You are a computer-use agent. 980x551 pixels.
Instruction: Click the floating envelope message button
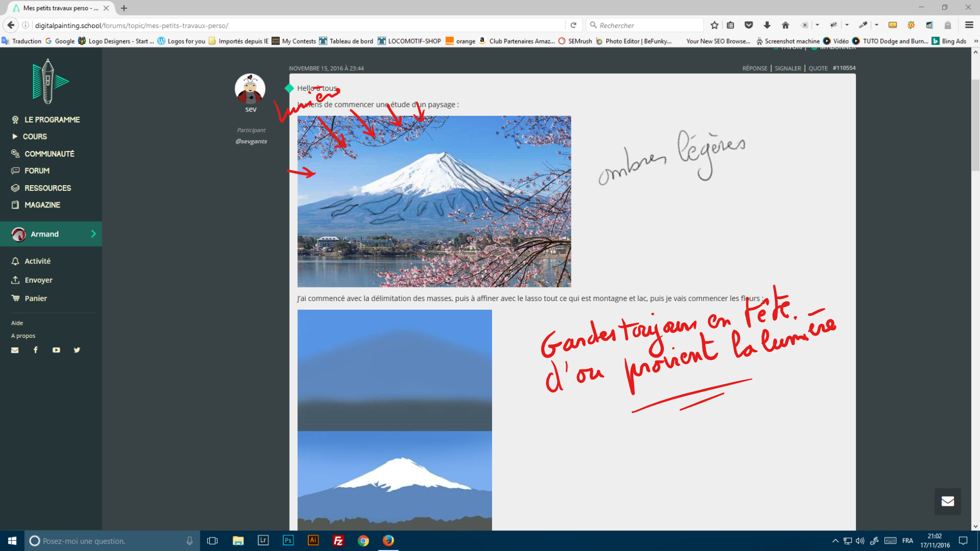pyautogui.click(x=948, y=501)
